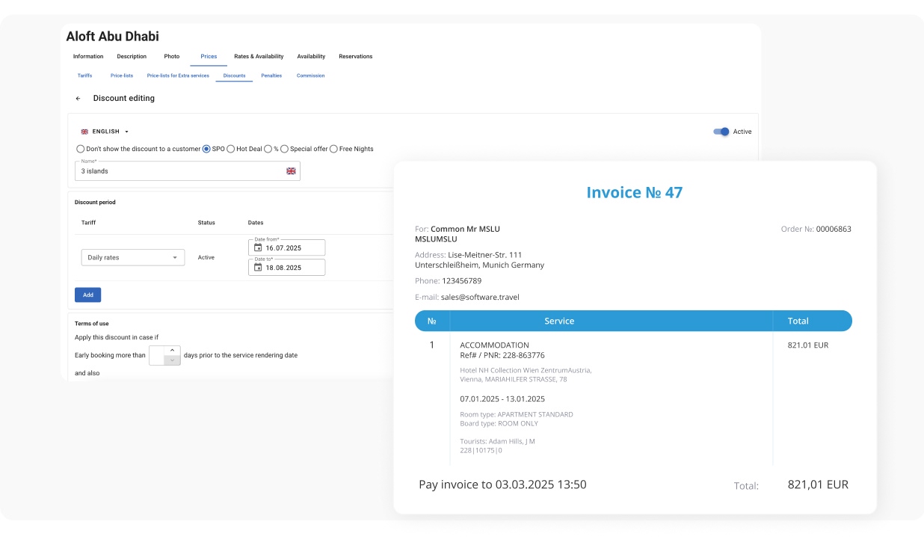The width and height of the screenshot is (924, 560).
Task: Open the Rates & Availability tab
Action: coord(258,56)
